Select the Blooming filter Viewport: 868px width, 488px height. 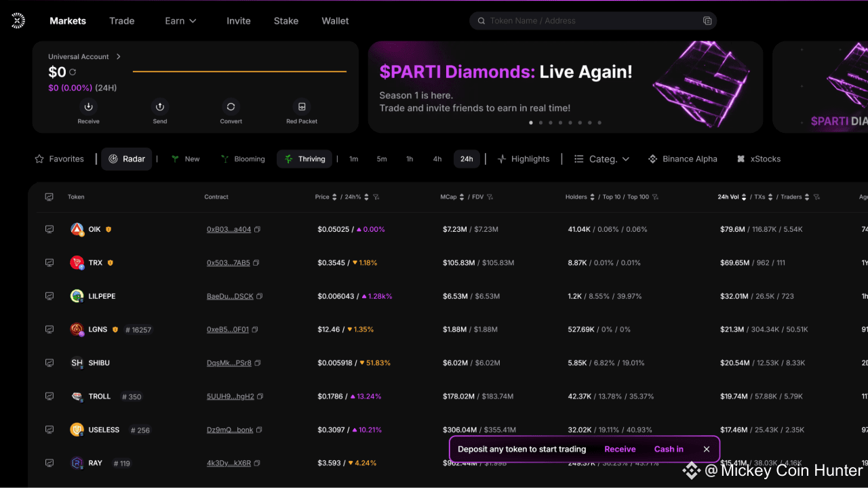(x=243, y=159)
